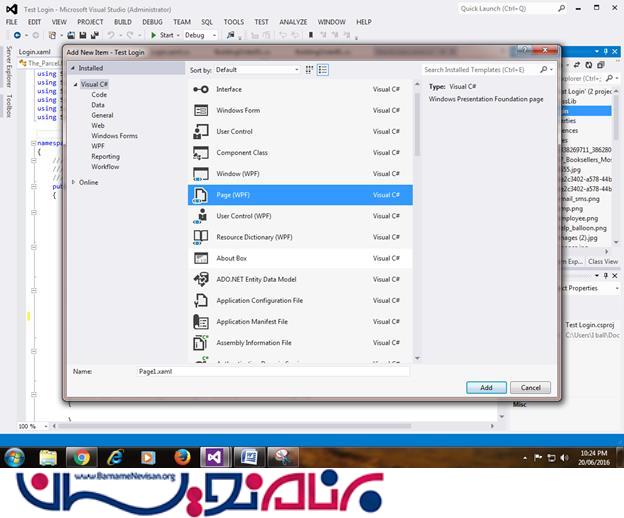Viewport: 624px width, 518px height.
Task: Collapse the Visual C# tree node
Action: pos(75,84)
